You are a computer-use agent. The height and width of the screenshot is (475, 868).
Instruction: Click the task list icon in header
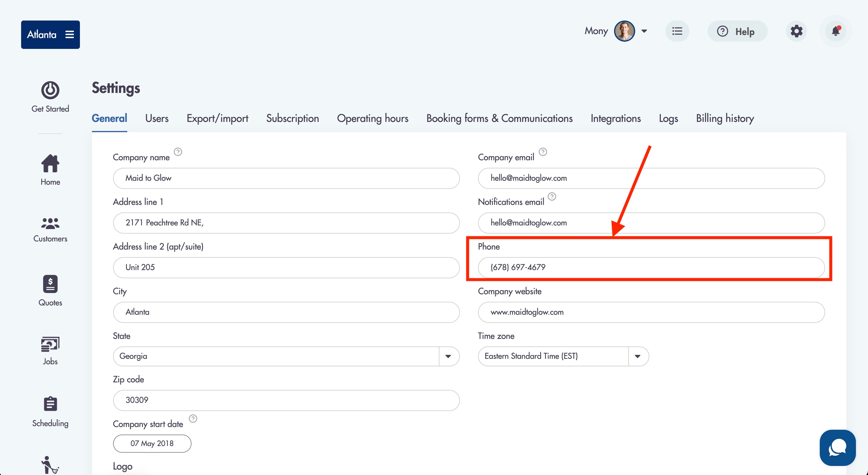(x=677, y=31)
